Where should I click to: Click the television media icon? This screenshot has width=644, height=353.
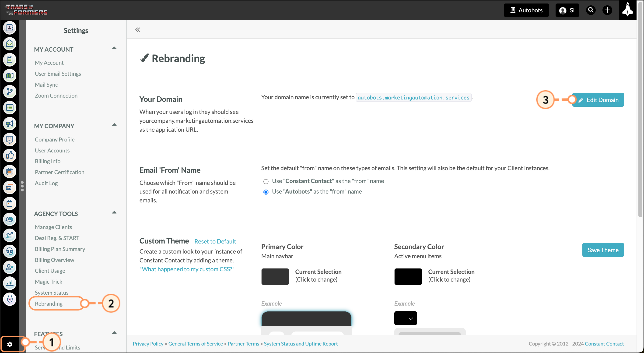click(10, 172)
